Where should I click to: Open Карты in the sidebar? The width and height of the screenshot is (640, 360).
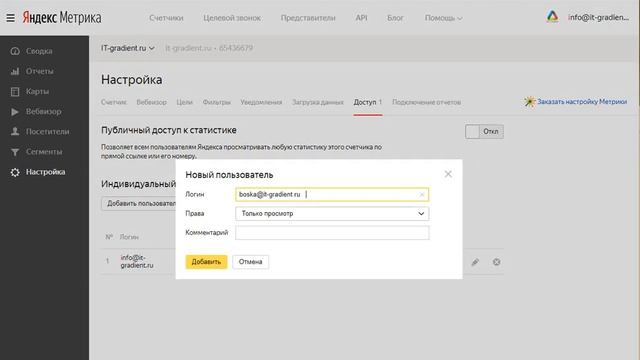tap(38, 91)
